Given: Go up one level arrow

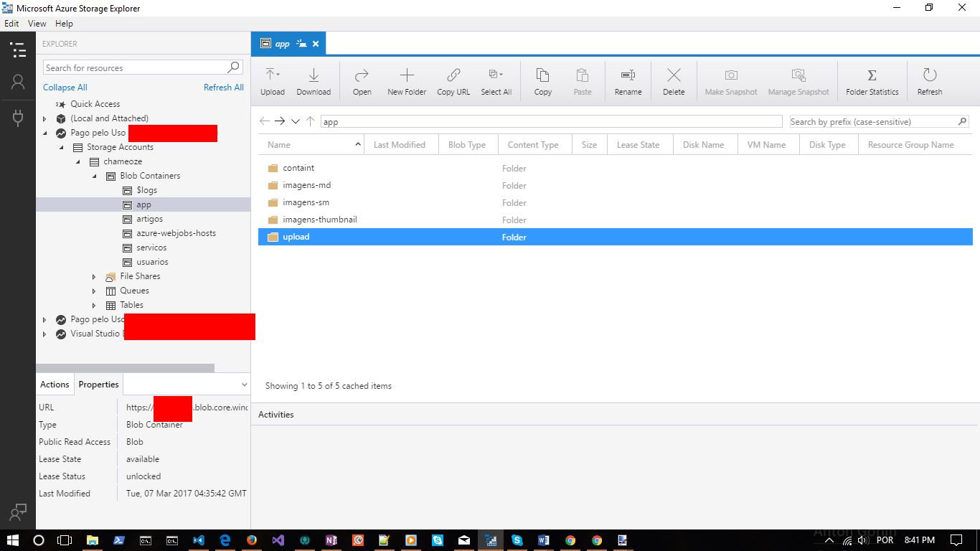Looking at the screenshot, I should click(310, 121).
